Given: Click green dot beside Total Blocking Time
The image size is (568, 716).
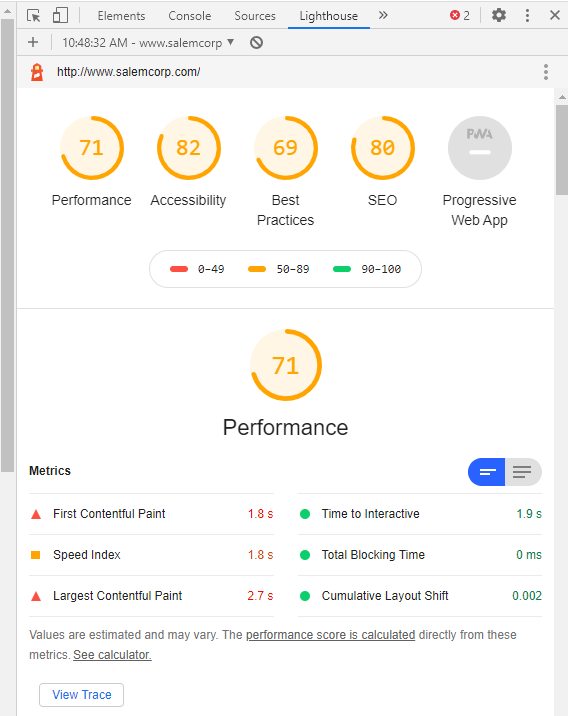Looking at the screenshot, I should (x=305, y=555).
